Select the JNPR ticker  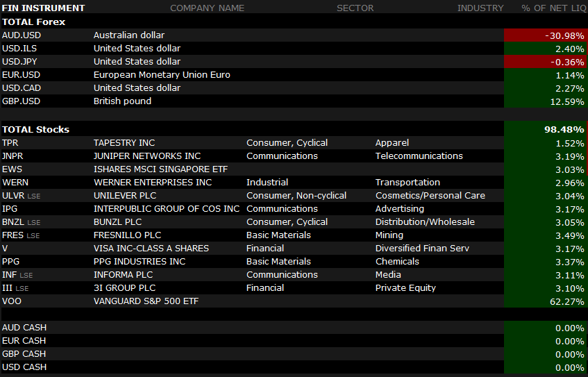[12, 156]
